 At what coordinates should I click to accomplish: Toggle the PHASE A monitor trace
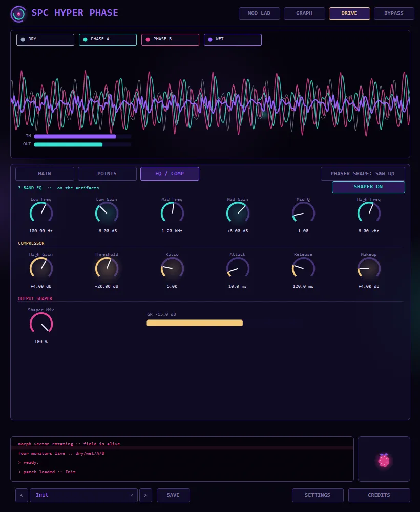click(x=108, y=39)
